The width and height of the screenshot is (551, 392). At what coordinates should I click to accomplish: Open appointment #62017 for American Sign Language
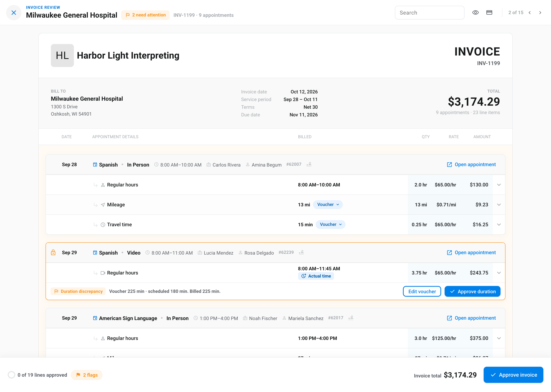tap(471, 318)
